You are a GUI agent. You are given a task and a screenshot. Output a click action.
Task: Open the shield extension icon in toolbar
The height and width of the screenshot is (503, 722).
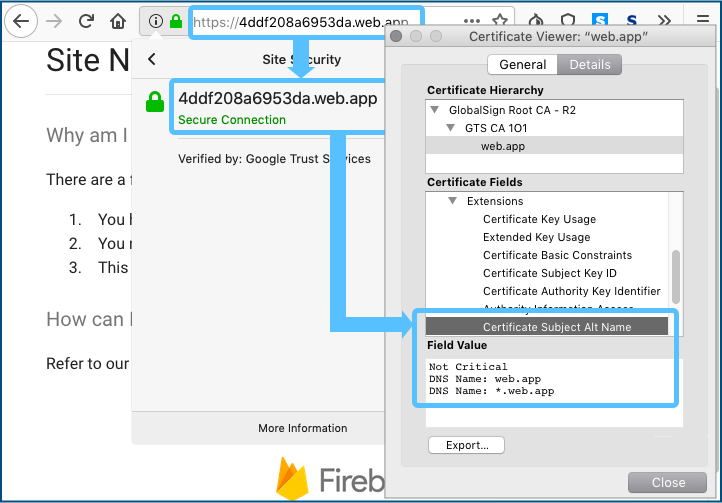[x=568, y=20]
